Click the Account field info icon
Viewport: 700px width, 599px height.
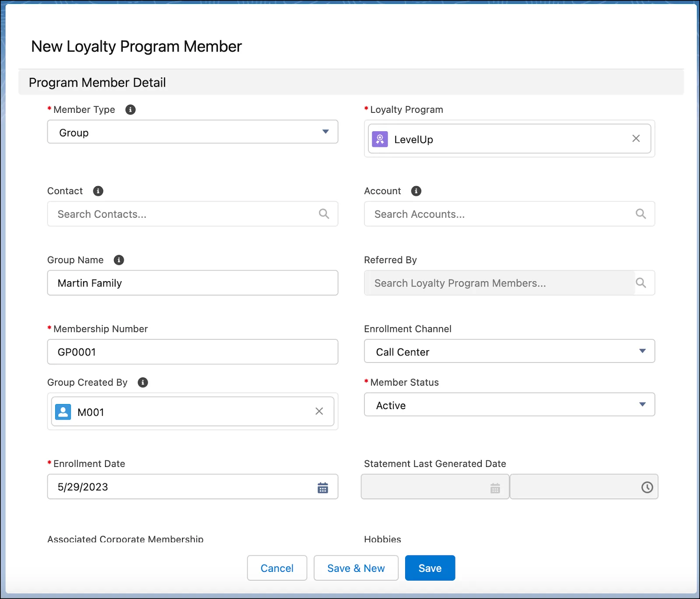tap(416, 191)
